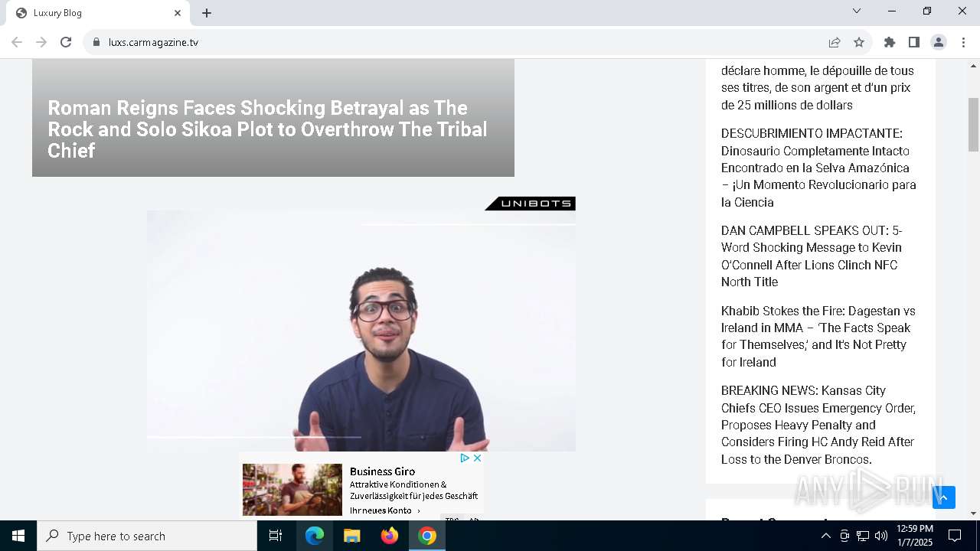Click the Business Giro ad image
This screenshot has width=980, height=551.
click(292, 490)
